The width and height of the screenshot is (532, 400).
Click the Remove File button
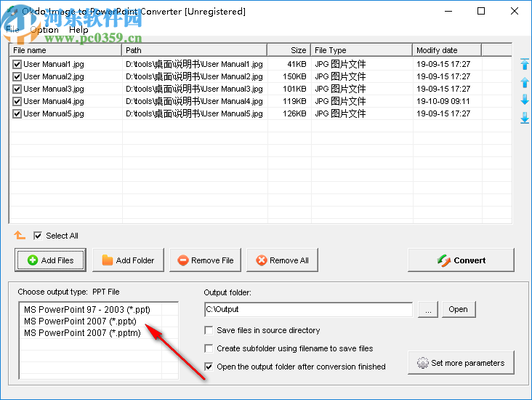point(205,260)
